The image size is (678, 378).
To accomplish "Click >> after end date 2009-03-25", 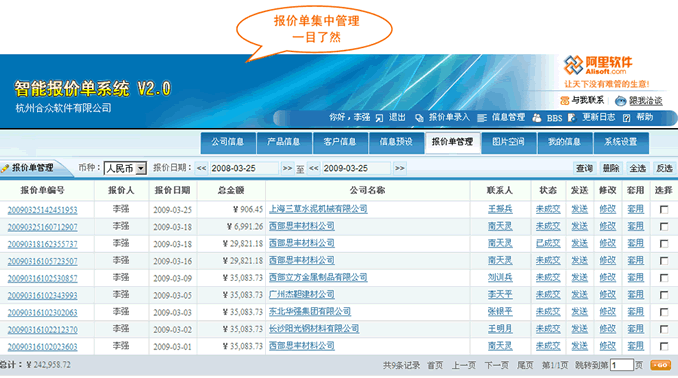I will click(x=400, y=168).
